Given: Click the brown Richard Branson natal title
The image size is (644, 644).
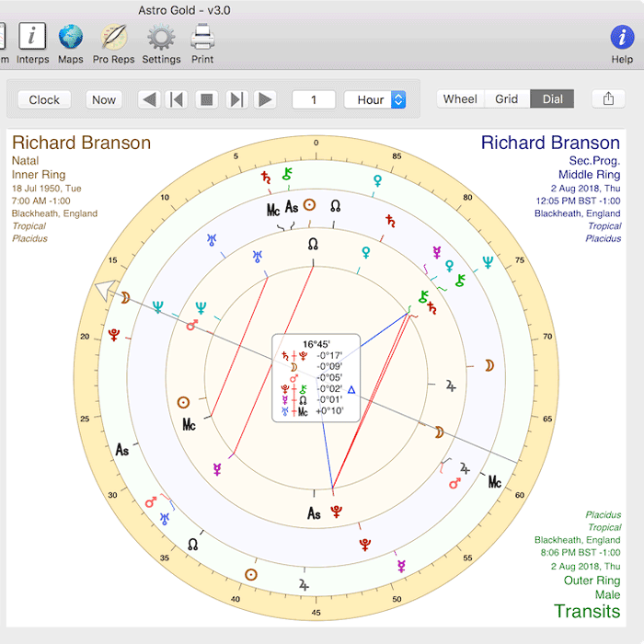Looking at the screenshot, I should [x=81, y=143].
